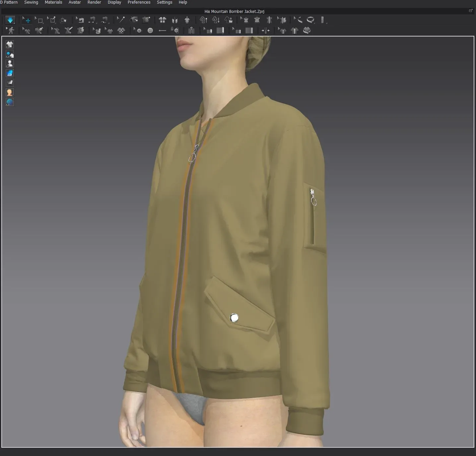The image size is (476, 456).
Task: Click the Zipper tool icon
Action: coord(191,31)
